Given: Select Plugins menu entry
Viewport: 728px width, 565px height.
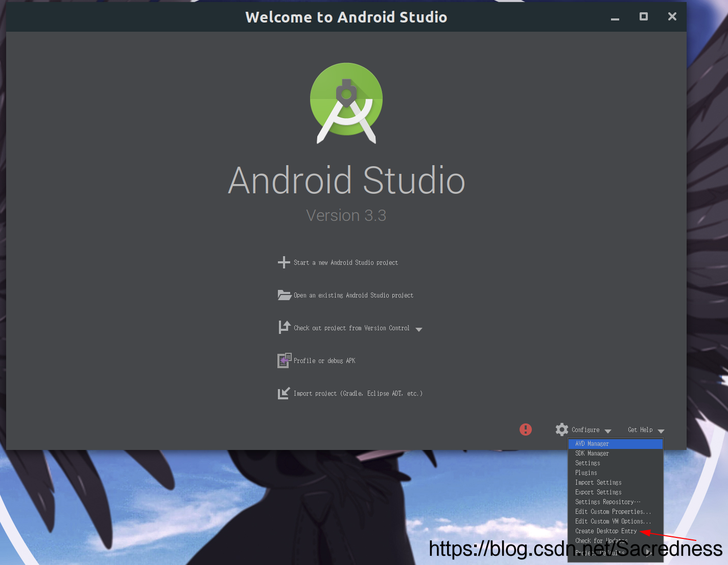Looking at the screenshot, I should click(x=616, y=473).
